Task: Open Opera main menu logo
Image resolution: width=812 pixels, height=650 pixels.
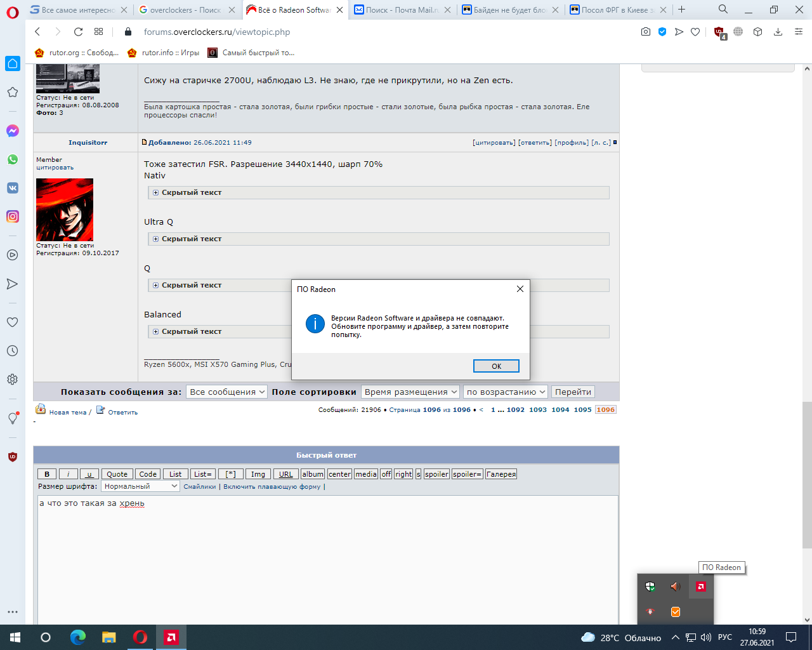Action: click(x=13, y=11)
